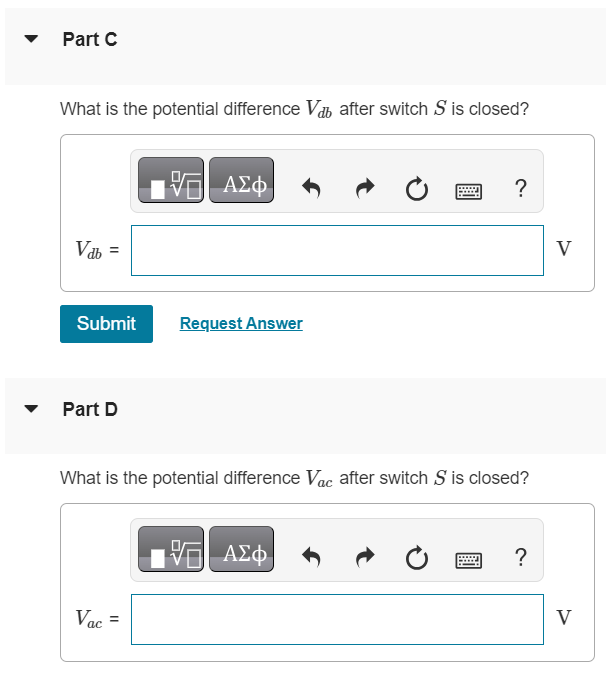Viewport: 606px width, 675px height.
Task: Show keyboard shortcuts in Part D toolbar
Action: [469, 560]
